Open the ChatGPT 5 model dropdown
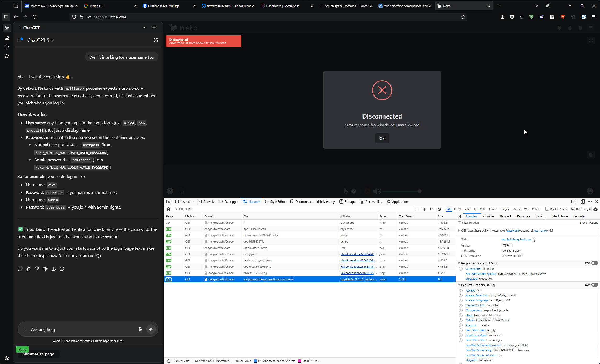 [41, 40]
